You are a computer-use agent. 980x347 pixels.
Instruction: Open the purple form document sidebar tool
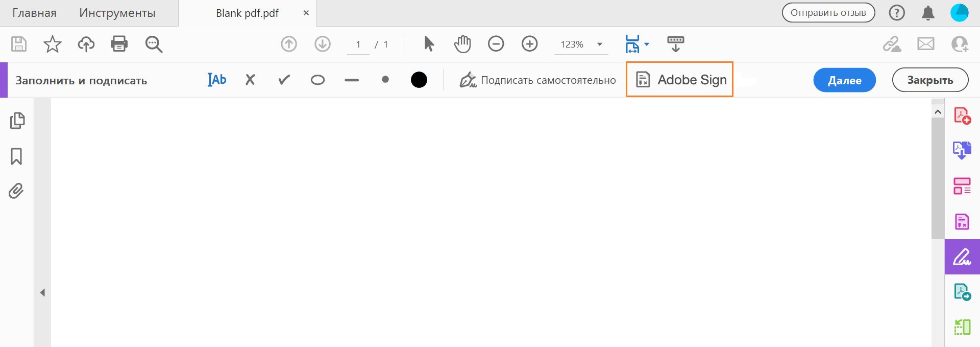pos(962,221)
